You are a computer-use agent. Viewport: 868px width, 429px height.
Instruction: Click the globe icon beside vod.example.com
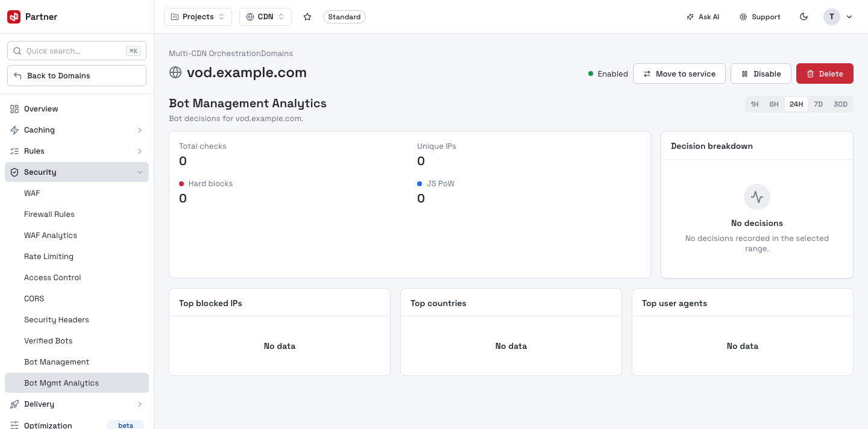pos(175,73)
